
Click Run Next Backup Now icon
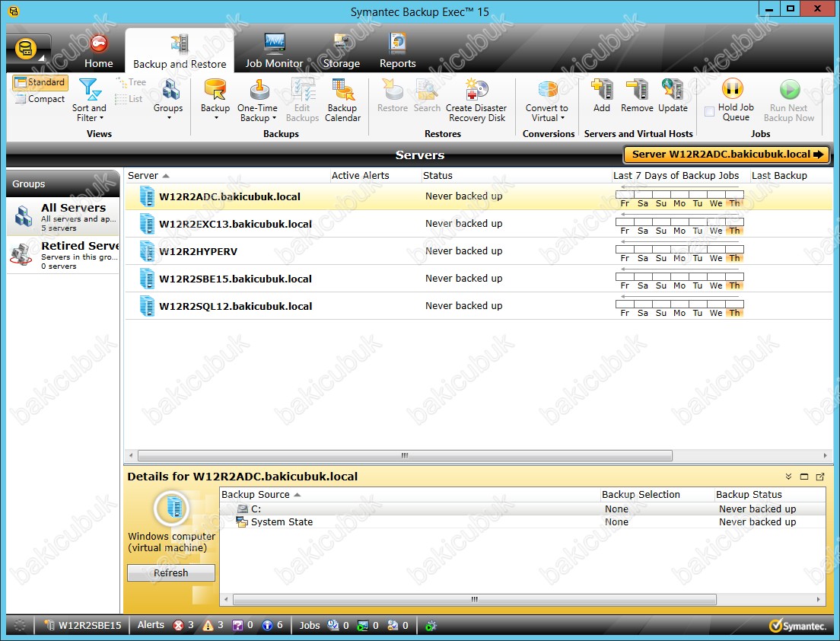tap(790, 89)
